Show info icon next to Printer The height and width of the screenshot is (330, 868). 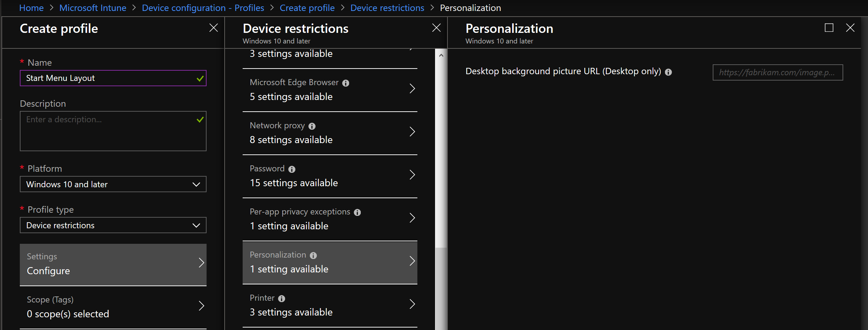(281, 299)
